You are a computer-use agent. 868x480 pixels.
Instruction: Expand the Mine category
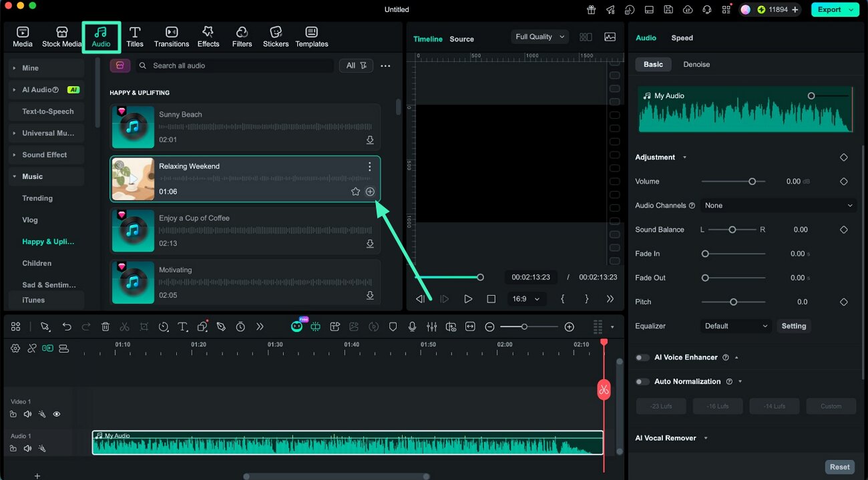[x=47, y=68]
